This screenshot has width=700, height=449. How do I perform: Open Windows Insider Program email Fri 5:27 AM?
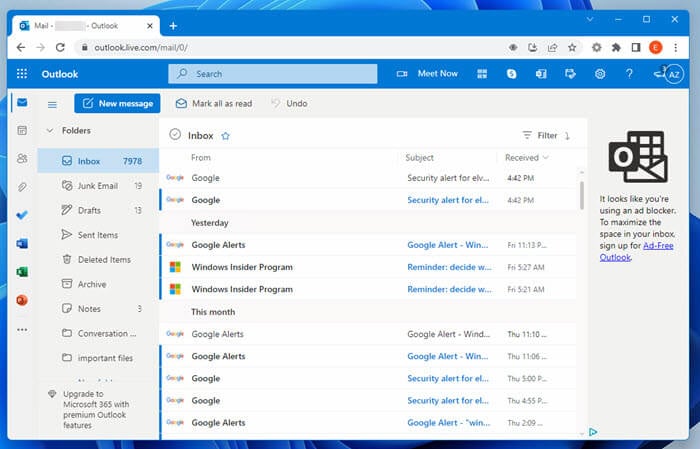pyautogui.click(x=368, y=267)
